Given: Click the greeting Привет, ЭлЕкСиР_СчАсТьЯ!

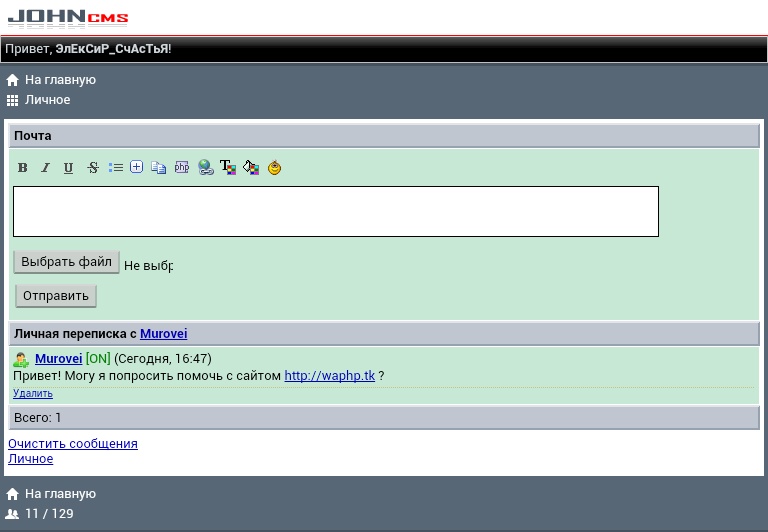Looking at the screenshot, I should click(x=88, y=49).
